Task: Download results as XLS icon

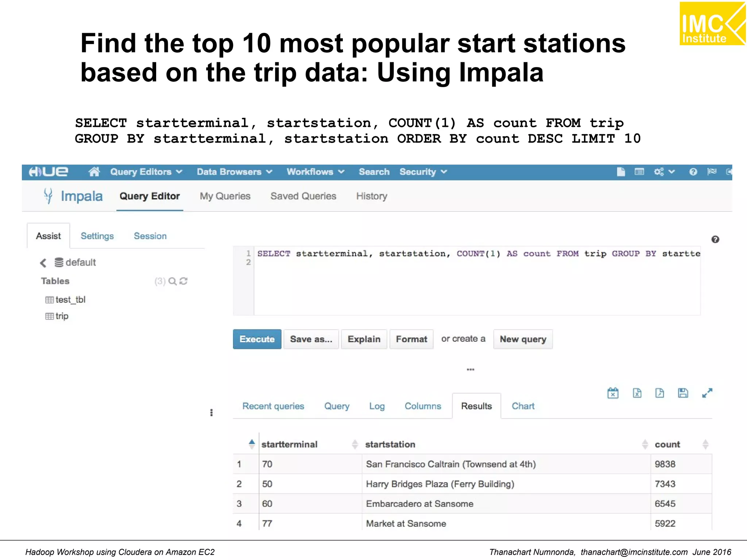Action: pyautogui.click(x=637, y=393)
